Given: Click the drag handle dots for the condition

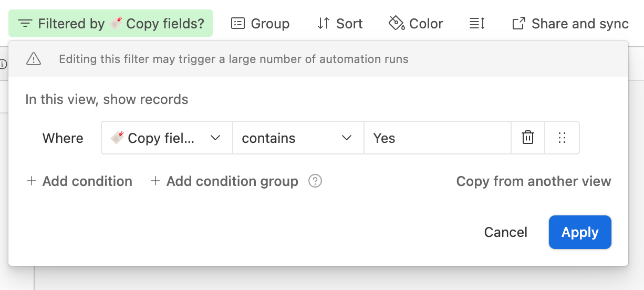Looking at the screenshot, I should [x=562, y=138].
